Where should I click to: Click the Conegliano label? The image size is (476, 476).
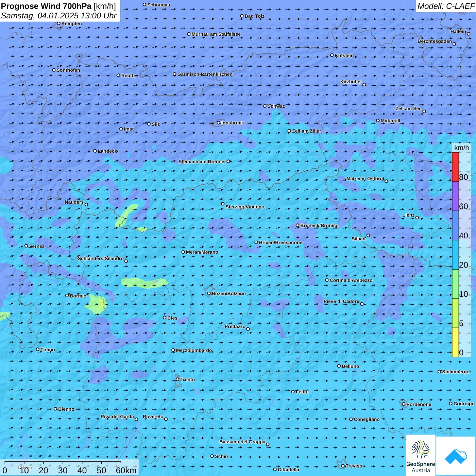[367, 419]
